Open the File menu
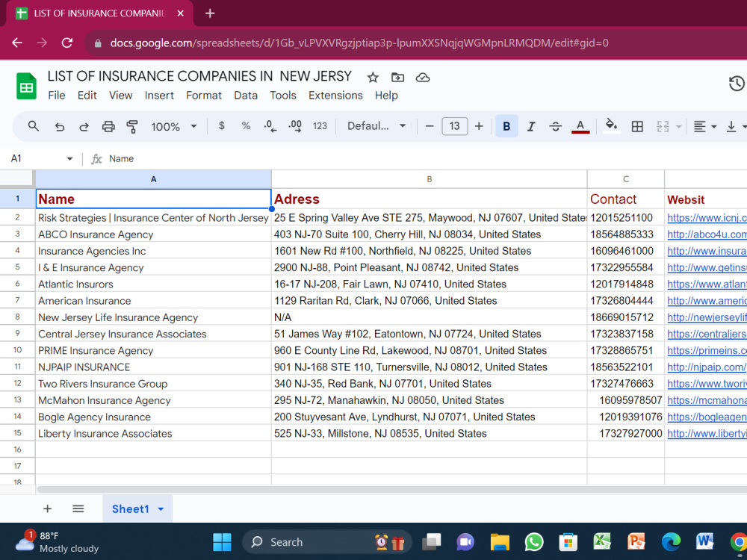The image size is (747, 560). coord(56,96)
